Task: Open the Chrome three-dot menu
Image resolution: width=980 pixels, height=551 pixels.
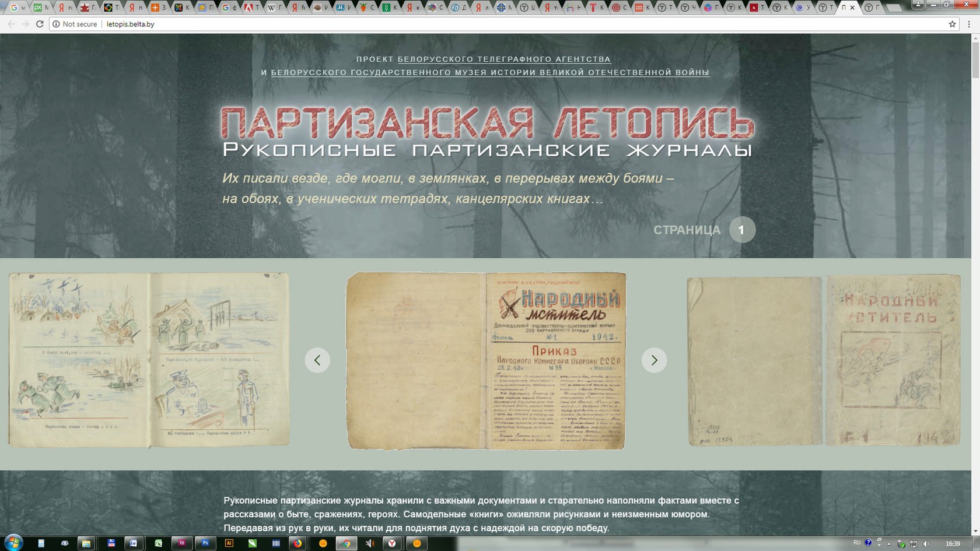Action: [x=969, y=24]
